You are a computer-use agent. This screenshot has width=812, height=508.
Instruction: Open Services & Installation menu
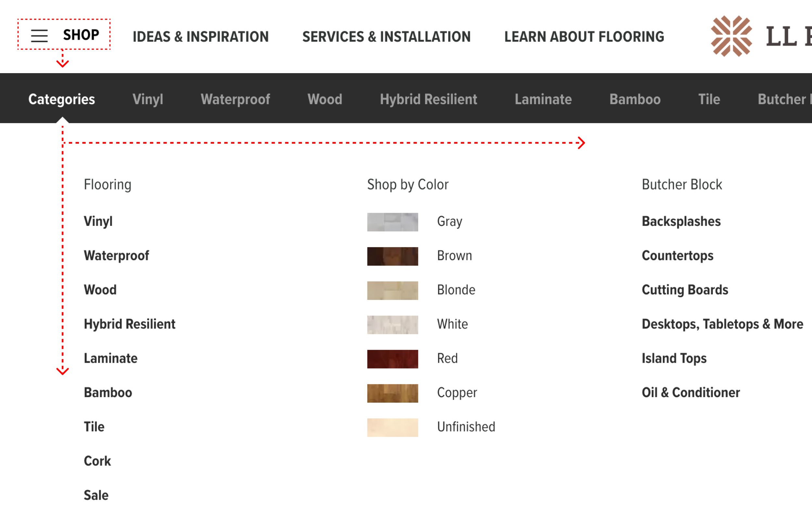click(387, 37)
